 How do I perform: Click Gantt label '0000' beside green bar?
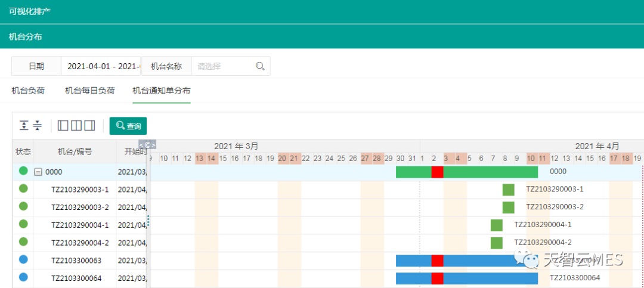click(x=558, y=172)
